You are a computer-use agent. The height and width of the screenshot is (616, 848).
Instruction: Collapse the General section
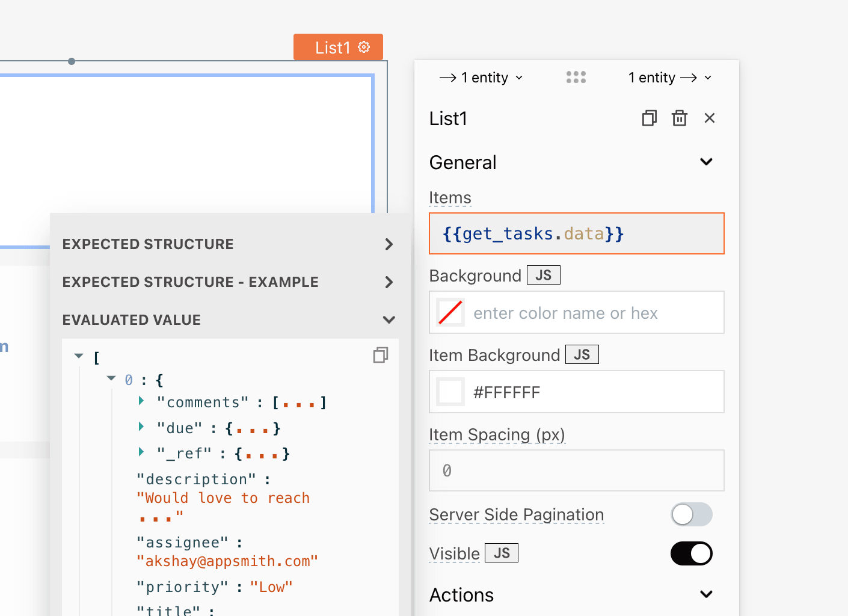(706, 162)
